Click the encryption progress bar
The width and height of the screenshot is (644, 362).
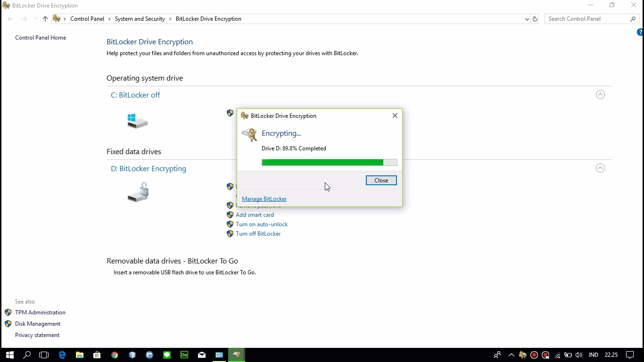coord(329,162)
